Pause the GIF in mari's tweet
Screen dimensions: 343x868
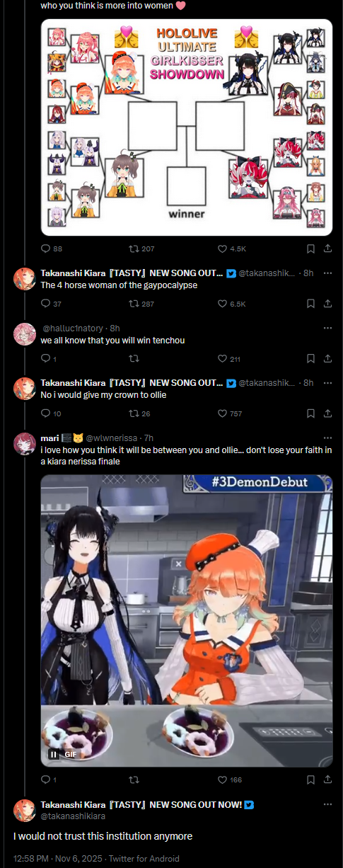54,755
